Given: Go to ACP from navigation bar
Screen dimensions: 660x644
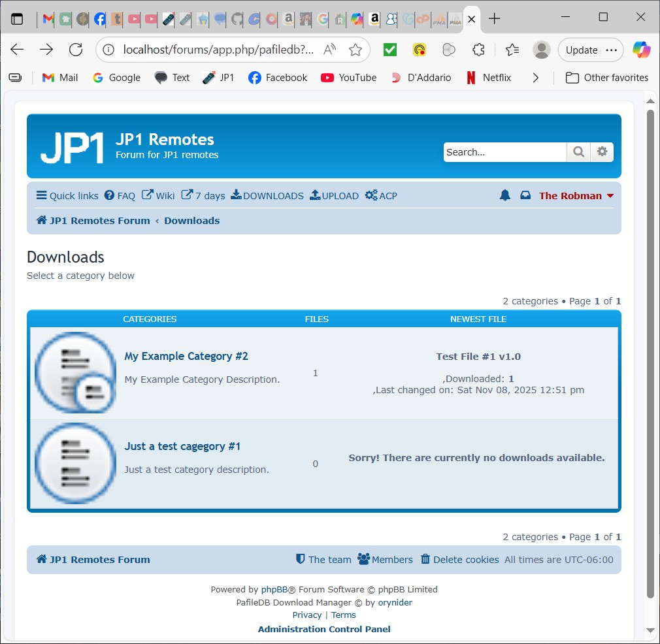Looking at the screenshot, I should coord(381,195).
